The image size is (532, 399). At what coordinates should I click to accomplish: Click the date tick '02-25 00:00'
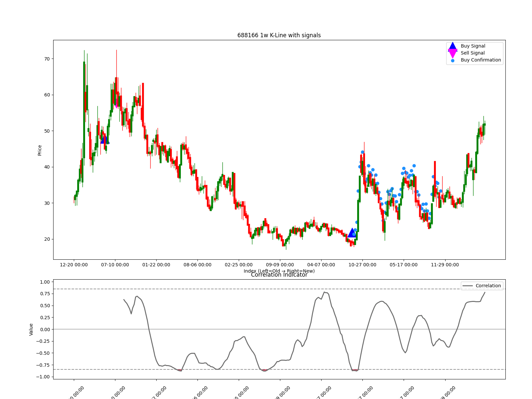(239, 265)
